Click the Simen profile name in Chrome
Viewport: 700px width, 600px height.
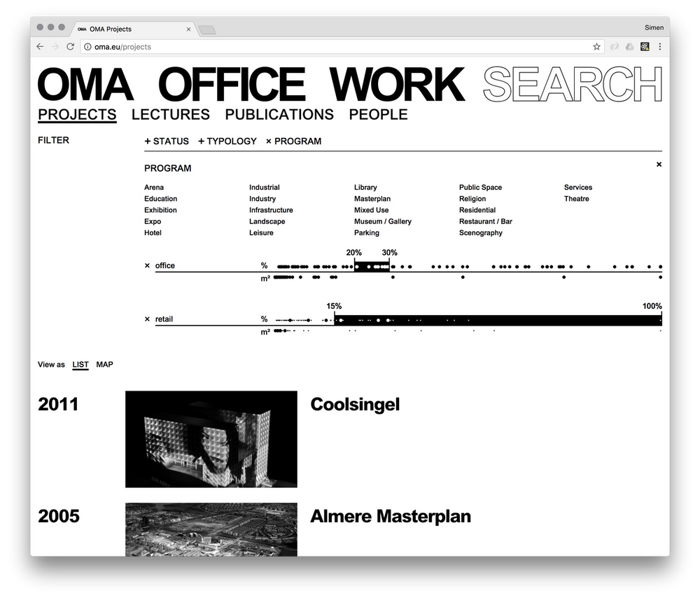654,28
